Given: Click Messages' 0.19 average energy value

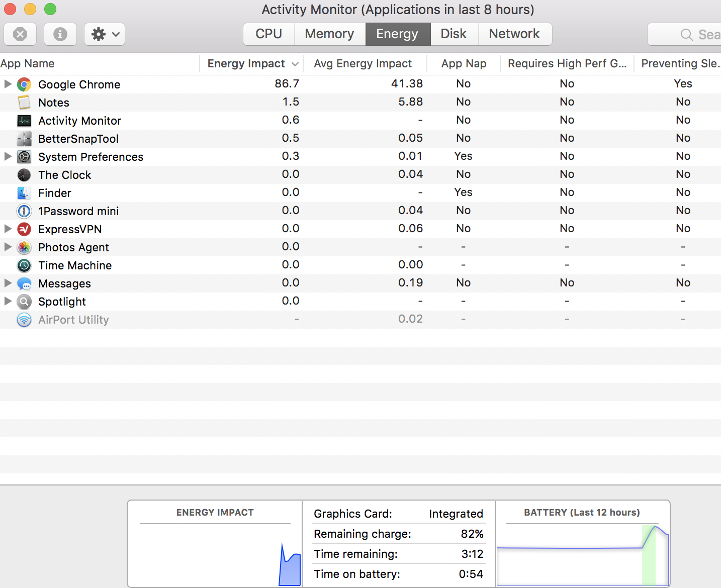Looking at the screenshot, I should pos(411,282).
